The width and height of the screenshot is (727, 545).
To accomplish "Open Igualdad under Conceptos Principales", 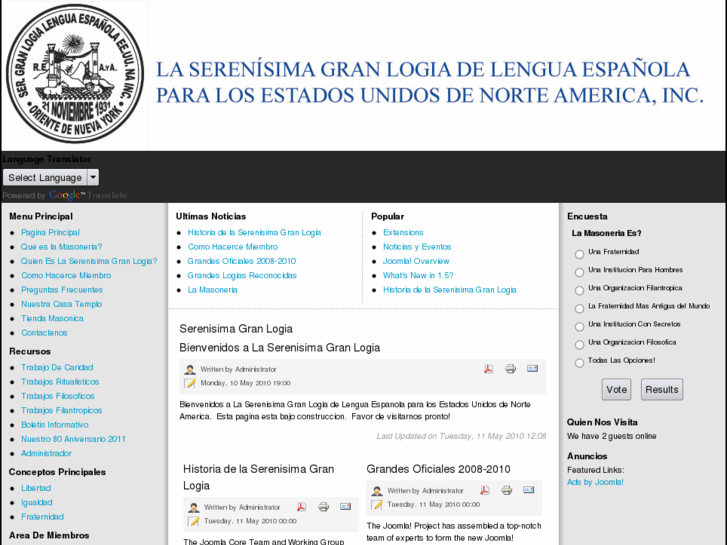I will tap(37, 503).
